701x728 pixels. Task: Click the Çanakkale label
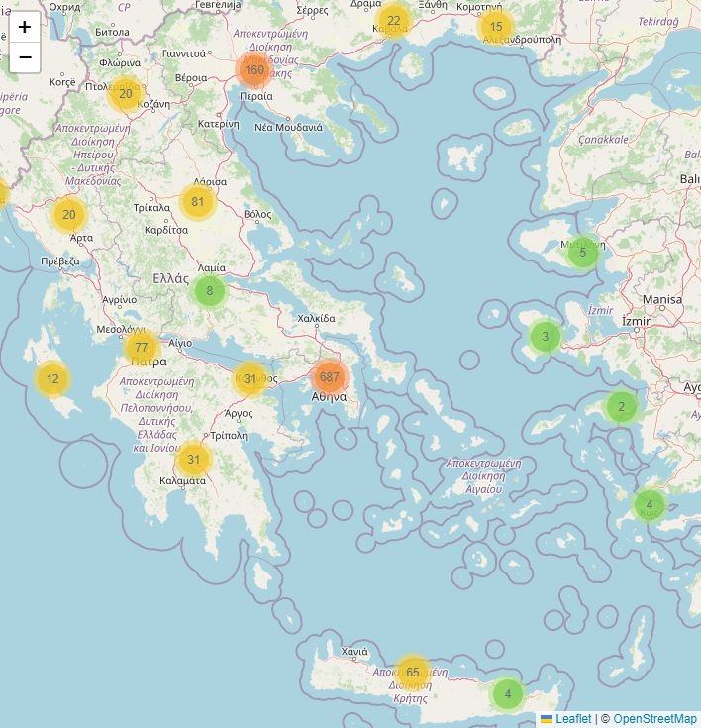[604, 139]
